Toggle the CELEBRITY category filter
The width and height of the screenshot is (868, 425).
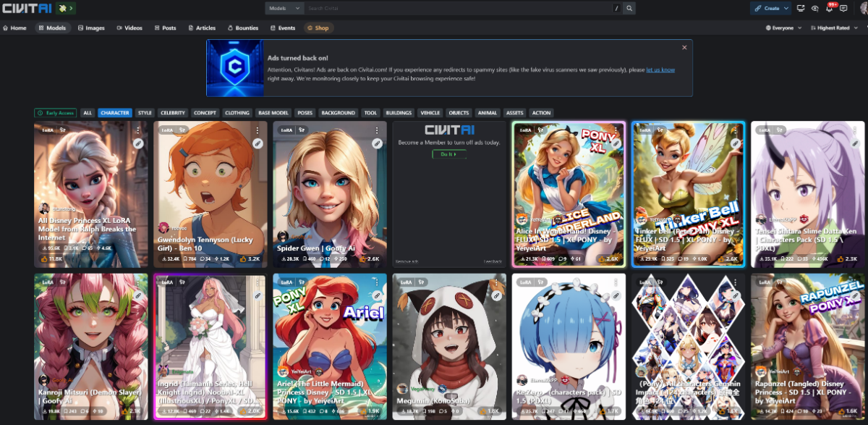click(173, 113)
